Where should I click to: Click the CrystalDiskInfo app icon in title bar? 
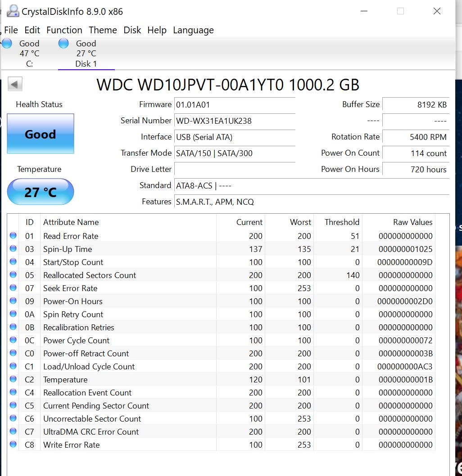(13, 11)
